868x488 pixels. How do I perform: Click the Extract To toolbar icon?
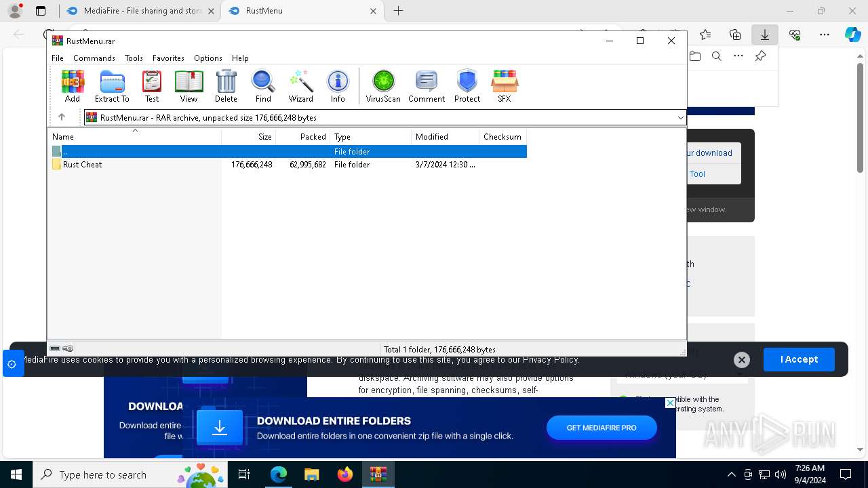(112, 85)
